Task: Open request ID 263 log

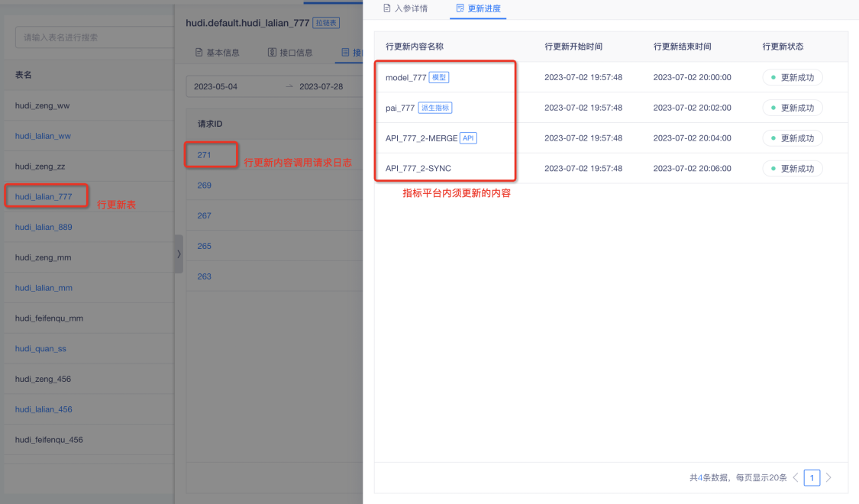Action: [205, 276]
